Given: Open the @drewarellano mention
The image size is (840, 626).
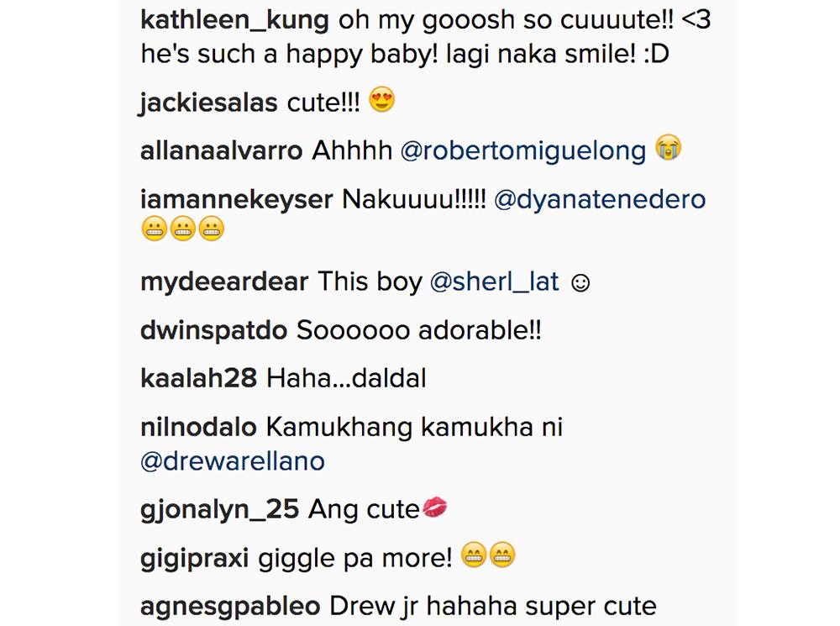Looking at the screenshot, I should 233,460.
